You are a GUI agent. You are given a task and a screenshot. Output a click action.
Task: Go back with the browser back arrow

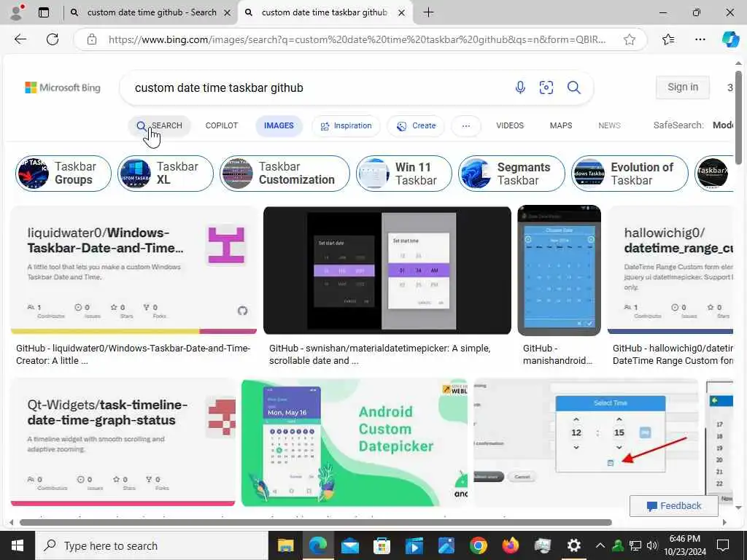[20, 39]
